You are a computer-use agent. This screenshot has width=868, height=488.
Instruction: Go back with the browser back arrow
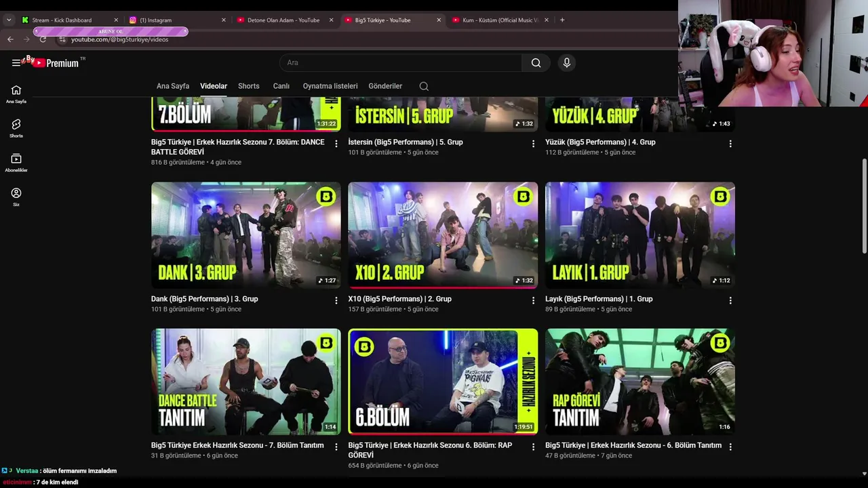[10, 39]
